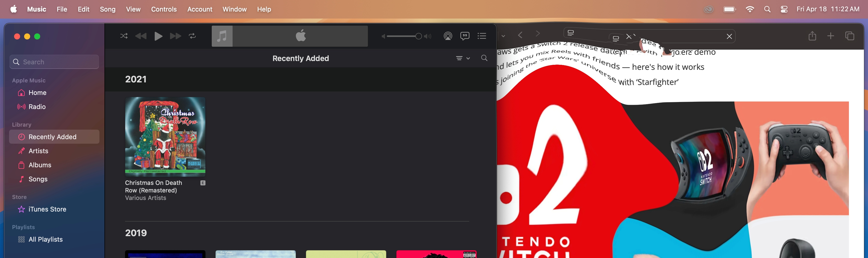The width and height of the screenshot is (868, 258).
Task: Start playback with the play button
Action: click(x=158, y=36)
